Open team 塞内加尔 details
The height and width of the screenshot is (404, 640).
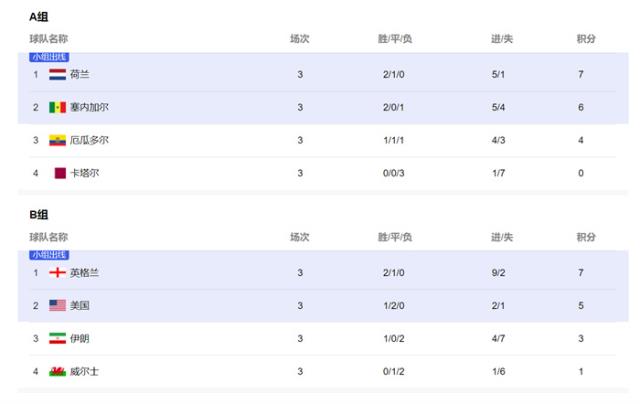pos(90,107)
